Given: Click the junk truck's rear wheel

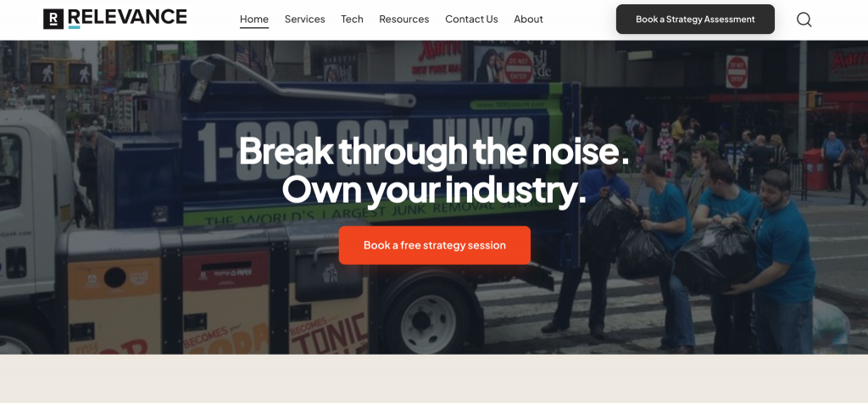Looking at the screenshot, I should (428, 316).
